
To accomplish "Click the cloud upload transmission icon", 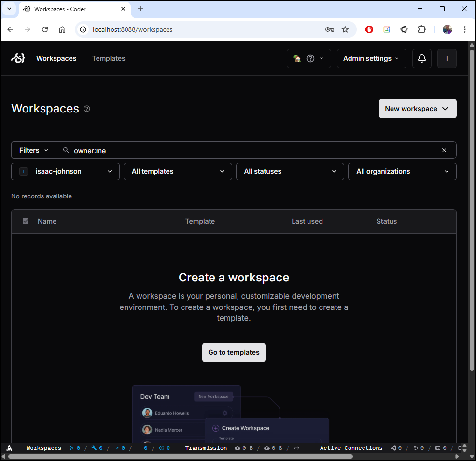I will pyautogui.click(x=267, y=448).
